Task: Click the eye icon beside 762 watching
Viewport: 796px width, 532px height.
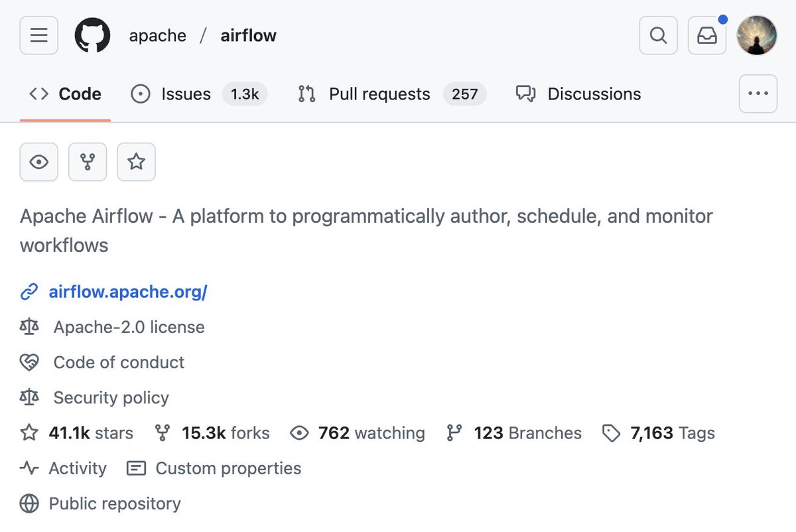Action: click(x=300, y=433)
